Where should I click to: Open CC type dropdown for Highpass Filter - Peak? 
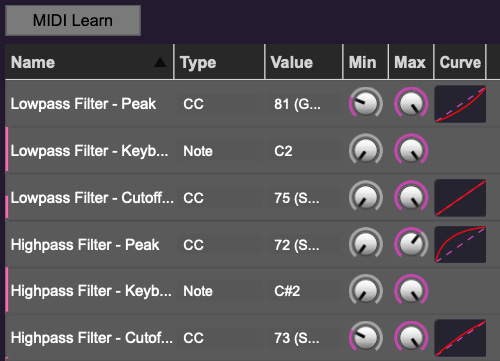219,245
